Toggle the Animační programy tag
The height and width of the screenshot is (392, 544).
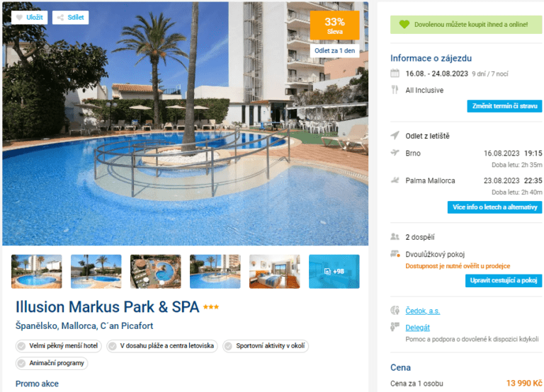[x=52, y=363]
